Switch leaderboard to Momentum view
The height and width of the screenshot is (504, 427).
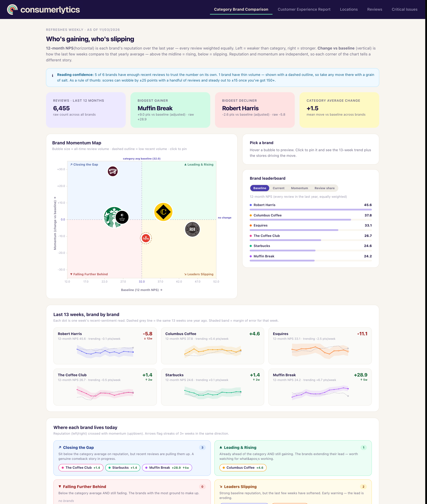click(x=299, y=188)
